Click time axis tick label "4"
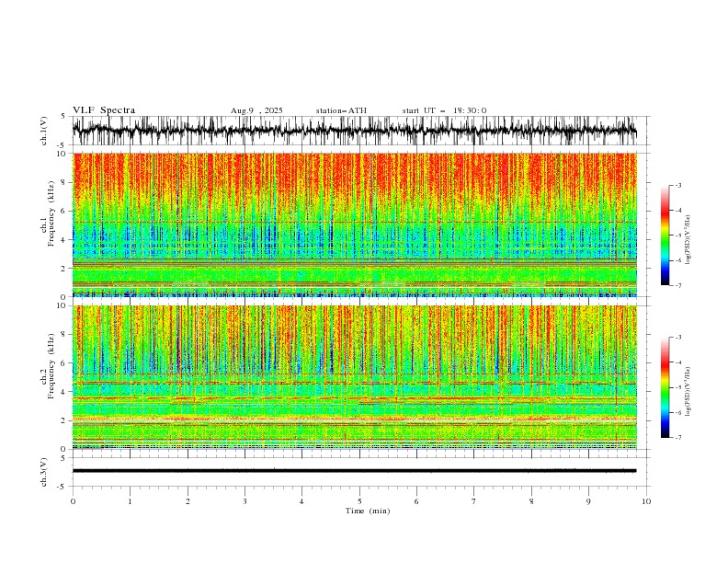Image resolution: width=728 pixels, height=563 pixels. click(301, 501)
